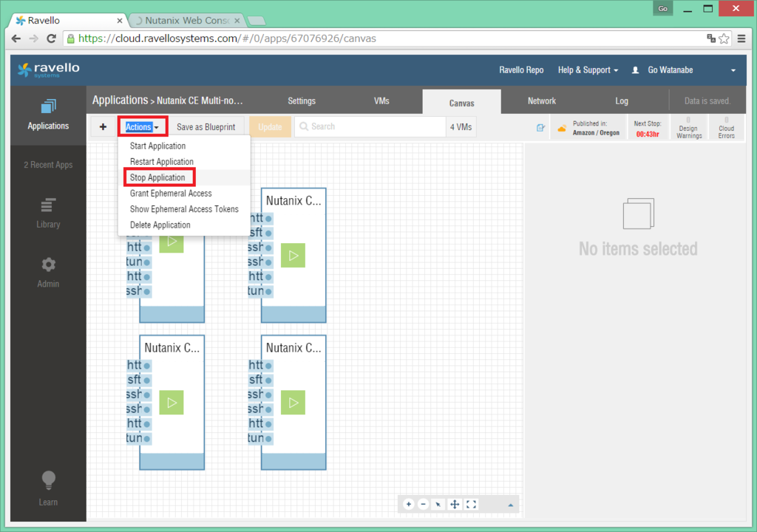Viewport: 757px width, 532px height.
Task: Close the Ravello browser tab
Action: (120, 20)
